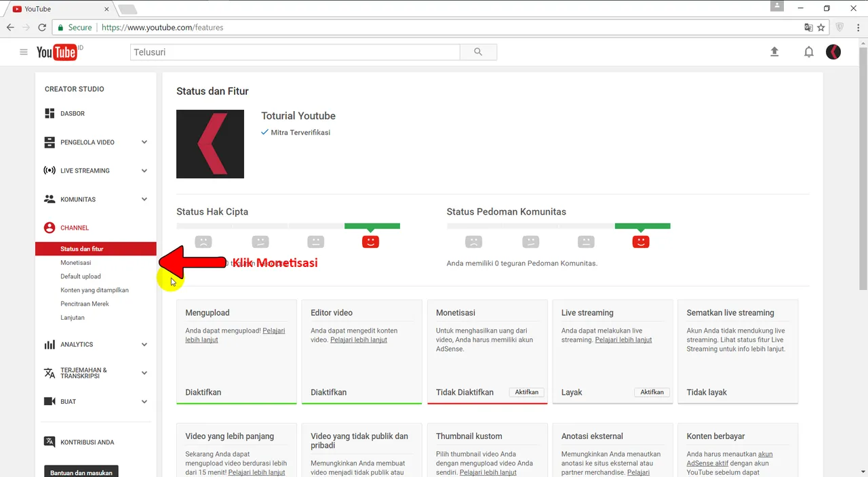This screenshot has height=477, width=868.
Task: Click the browser address bar URL
Action: 162,28
